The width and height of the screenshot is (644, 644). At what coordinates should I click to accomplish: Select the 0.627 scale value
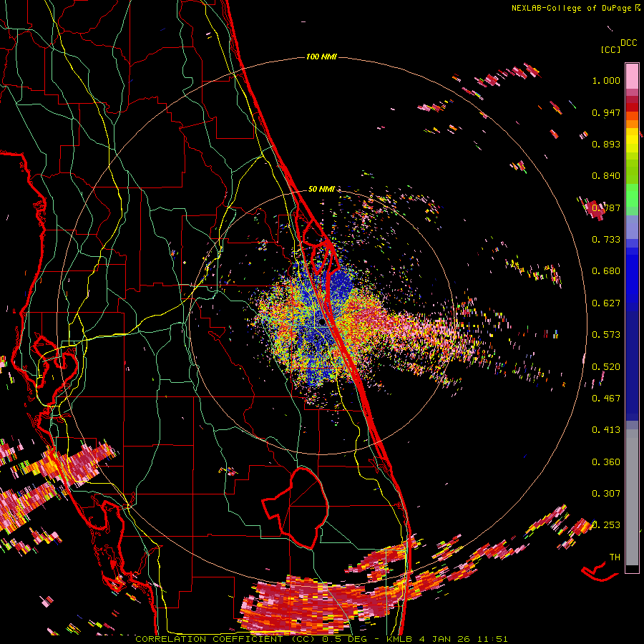(x=606, y=303)
